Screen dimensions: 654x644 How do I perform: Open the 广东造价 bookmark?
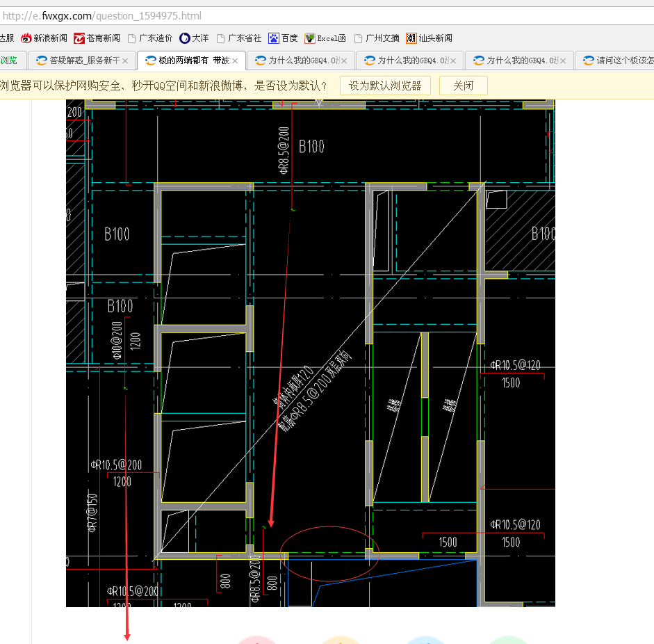pos(150,38)
